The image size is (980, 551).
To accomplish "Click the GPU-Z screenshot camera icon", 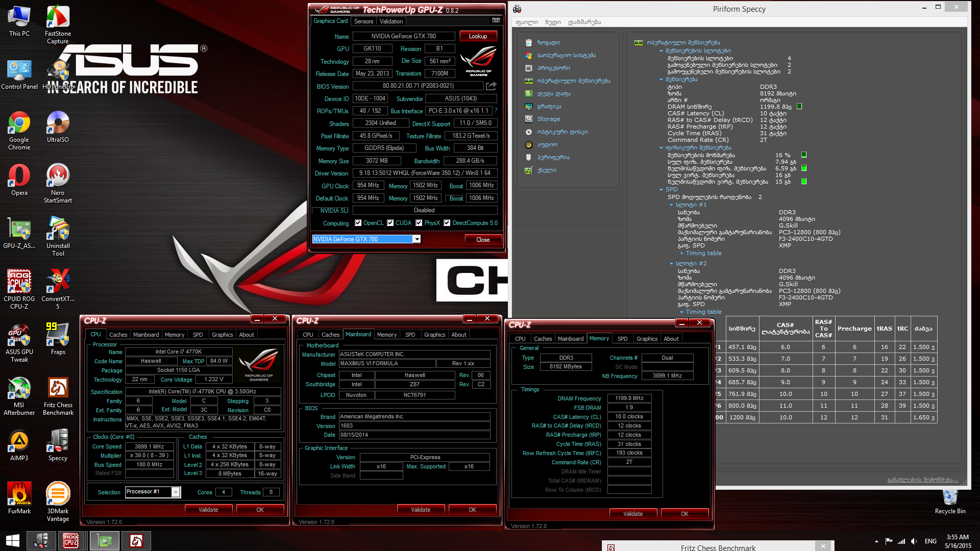I will point(496,21).
